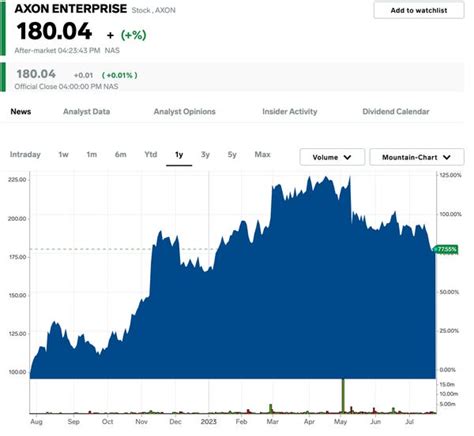This screenshot has height=436, width=474.
Task: Open the Analyst Opinions tab
Action: (x=184, y=112)
